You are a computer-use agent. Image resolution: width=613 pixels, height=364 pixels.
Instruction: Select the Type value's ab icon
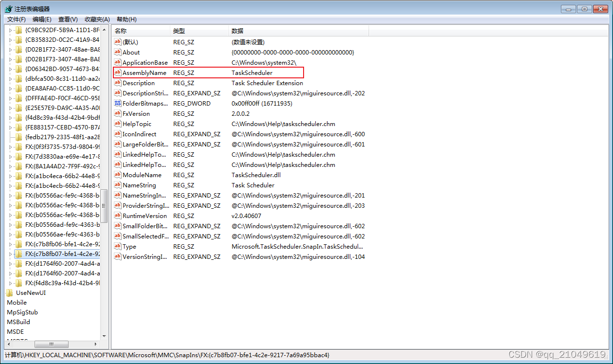(x=117, y=246)
